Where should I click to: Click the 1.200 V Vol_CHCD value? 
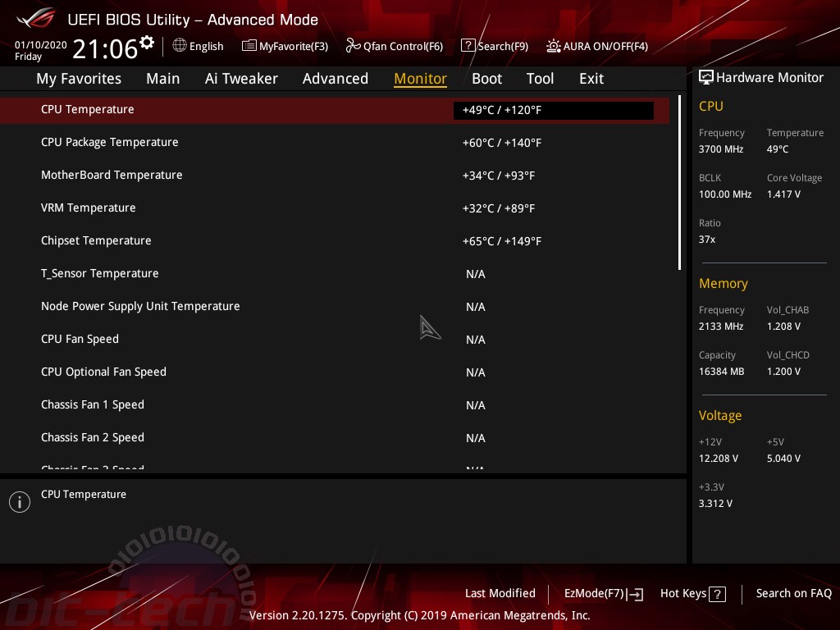coord(783,372)
